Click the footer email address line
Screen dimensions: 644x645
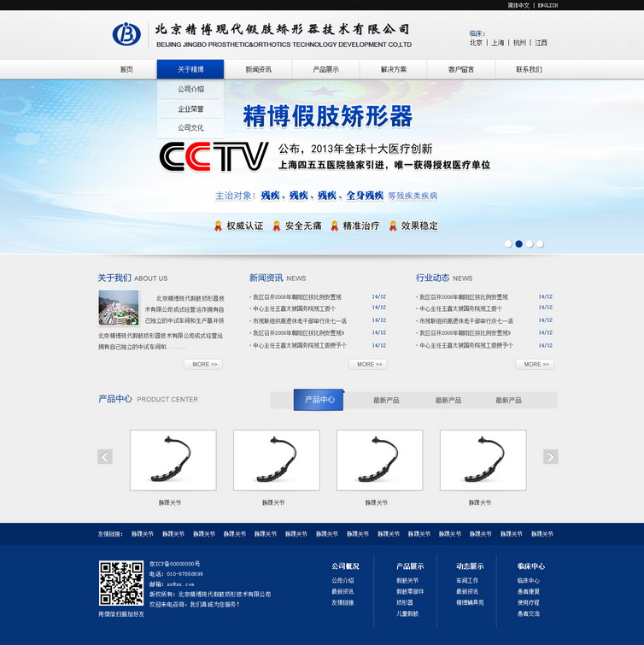pos(172,584)
